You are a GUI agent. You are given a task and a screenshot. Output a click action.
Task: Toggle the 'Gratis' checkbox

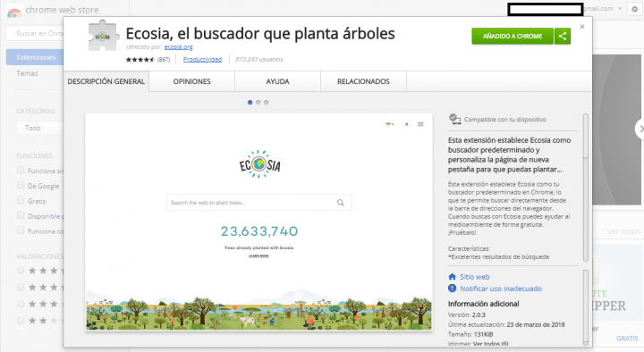(x=21, y=200)
